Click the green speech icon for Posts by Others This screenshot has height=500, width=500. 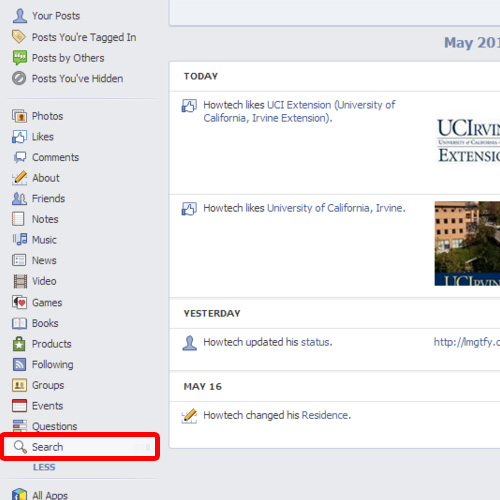click(x=20, y=58)
